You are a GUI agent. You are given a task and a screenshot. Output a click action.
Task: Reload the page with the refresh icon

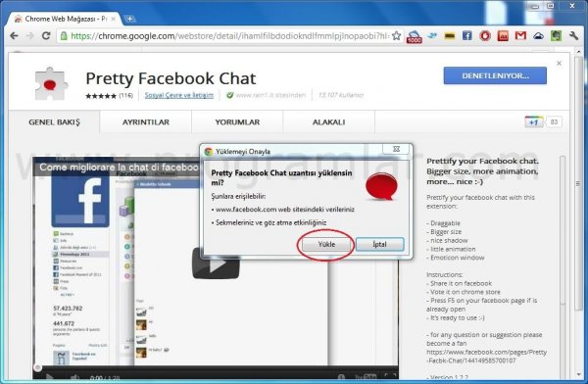[46, 36]
